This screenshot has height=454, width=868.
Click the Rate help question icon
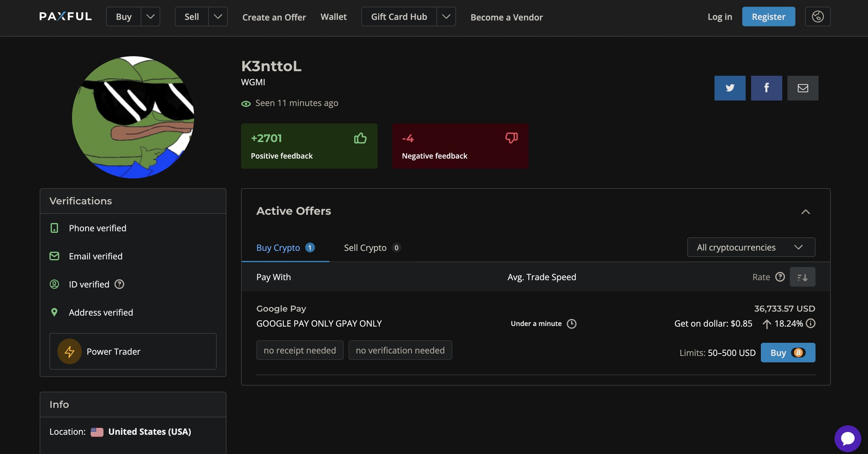tap(780, 277)
